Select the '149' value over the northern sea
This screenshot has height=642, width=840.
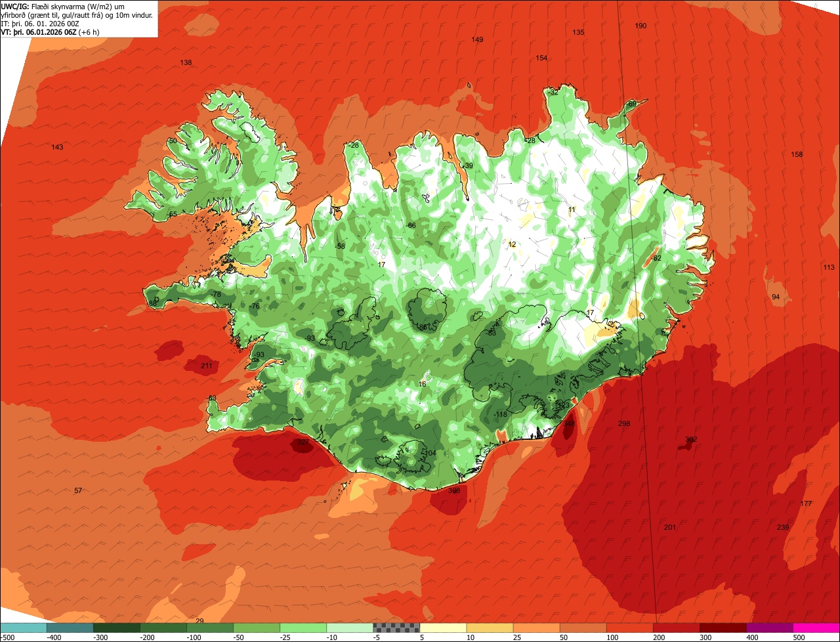478,39
